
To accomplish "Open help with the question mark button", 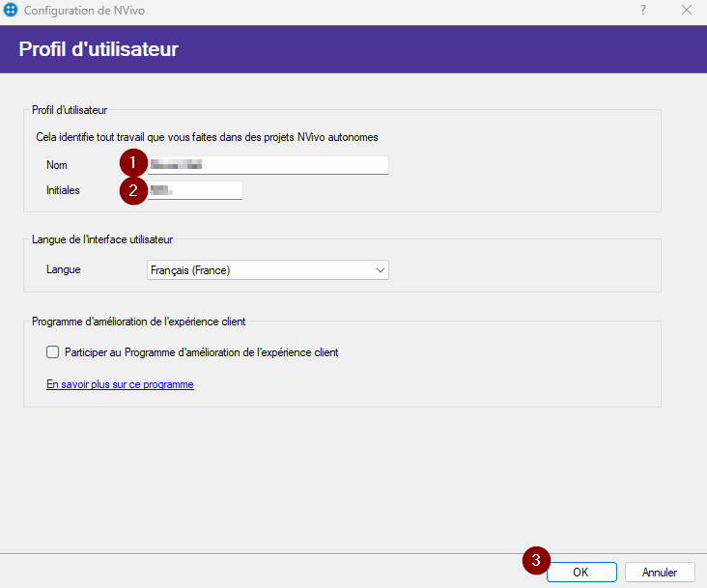I will [643, 10].
